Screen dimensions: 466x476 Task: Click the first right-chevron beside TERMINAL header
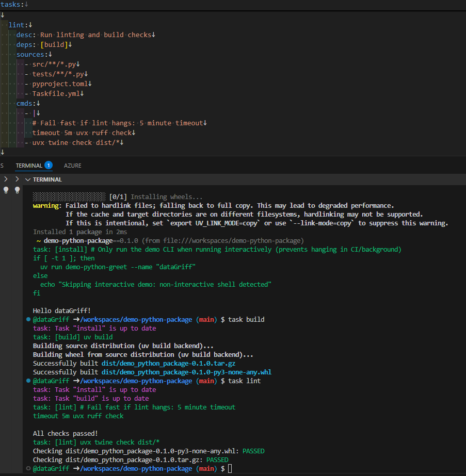(x=6, y=179)
